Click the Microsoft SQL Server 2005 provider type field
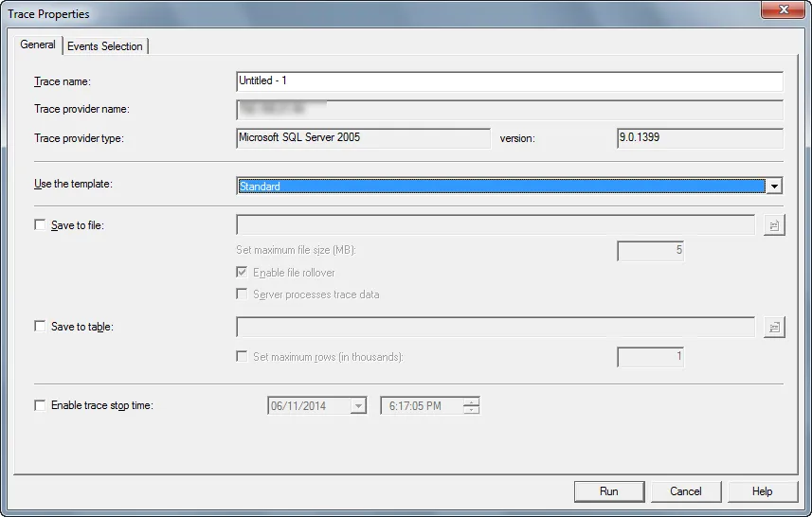Image resolution: width=812 pixels, height=517 pixels. (x=363, y=138)
